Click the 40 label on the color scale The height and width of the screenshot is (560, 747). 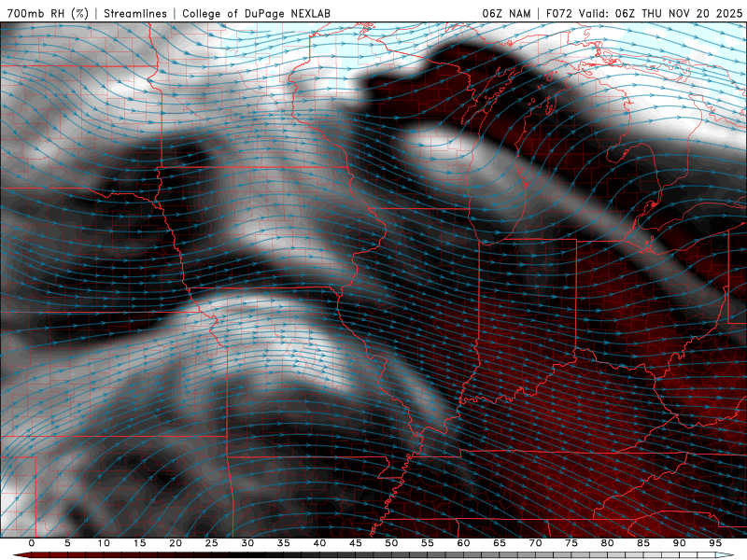tap(319, 543)
